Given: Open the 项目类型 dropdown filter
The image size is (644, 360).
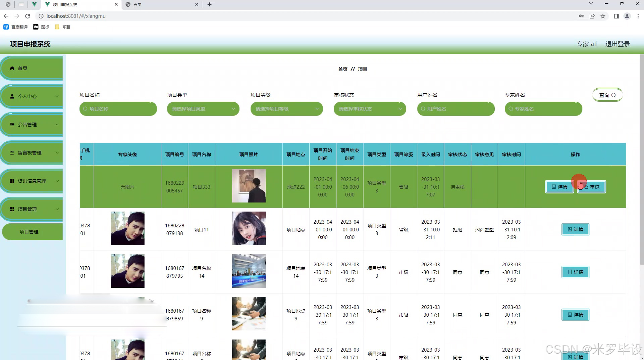Looking at the screenshot, I should pos(203,109).
